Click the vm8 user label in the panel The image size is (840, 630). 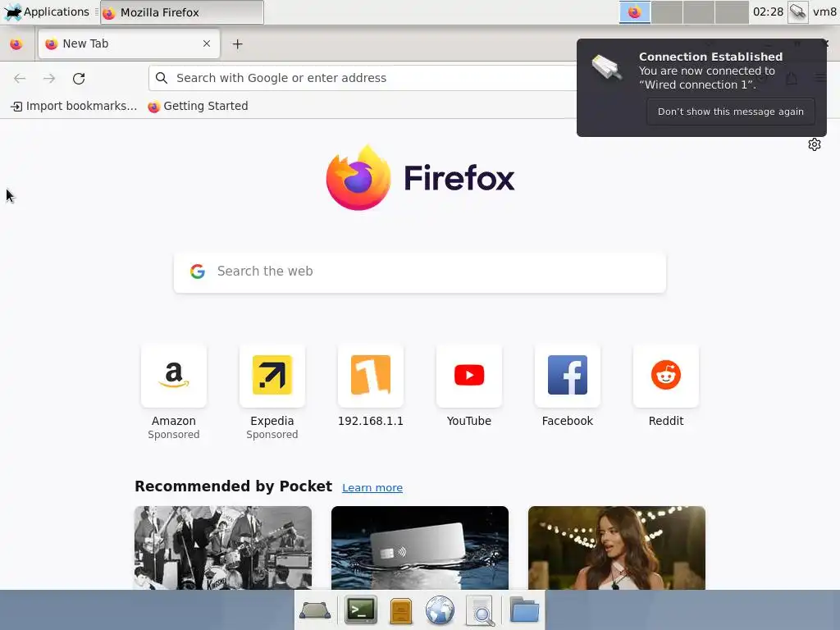[824, 11]
